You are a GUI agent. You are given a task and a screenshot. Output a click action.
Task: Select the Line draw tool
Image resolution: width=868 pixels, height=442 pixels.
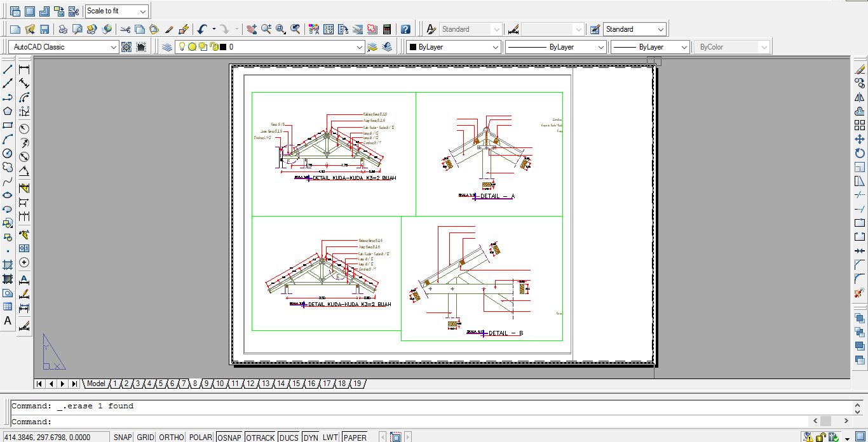click(x=8, y=69)
